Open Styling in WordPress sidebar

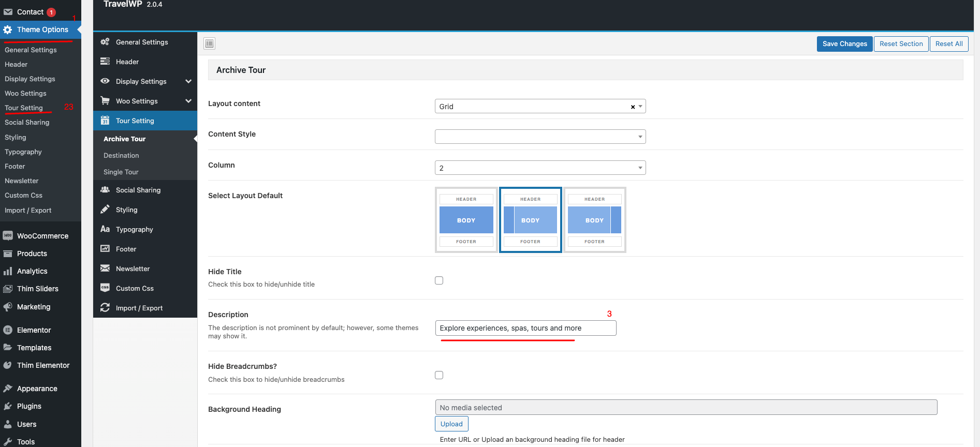click(16, 137)
